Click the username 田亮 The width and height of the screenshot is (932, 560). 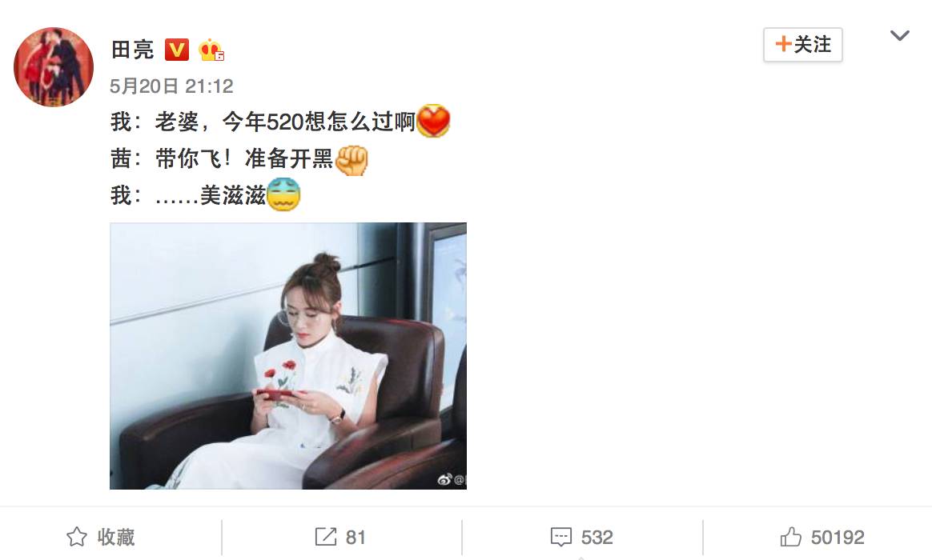coord(132,50)
